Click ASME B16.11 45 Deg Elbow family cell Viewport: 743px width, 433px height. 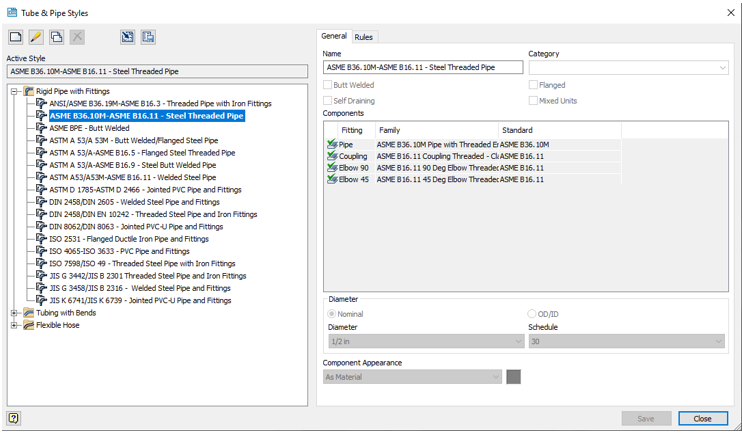[437, 180]
